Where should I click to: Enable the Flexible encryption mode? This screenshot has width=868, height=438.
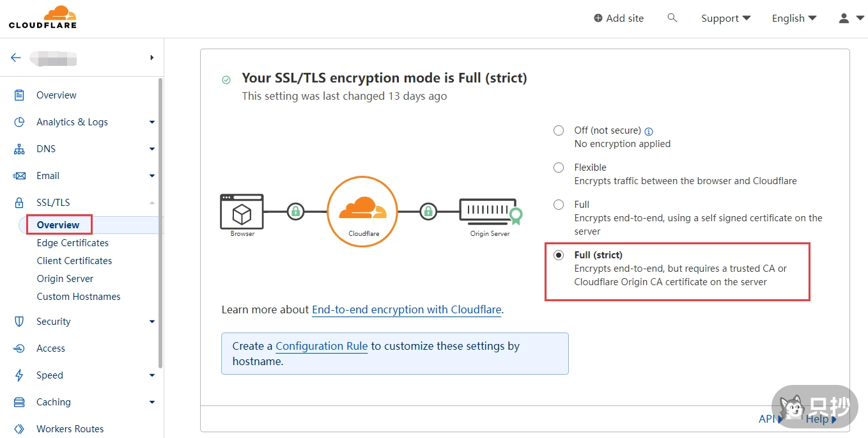pyautogui.click(x=558, y=167)
